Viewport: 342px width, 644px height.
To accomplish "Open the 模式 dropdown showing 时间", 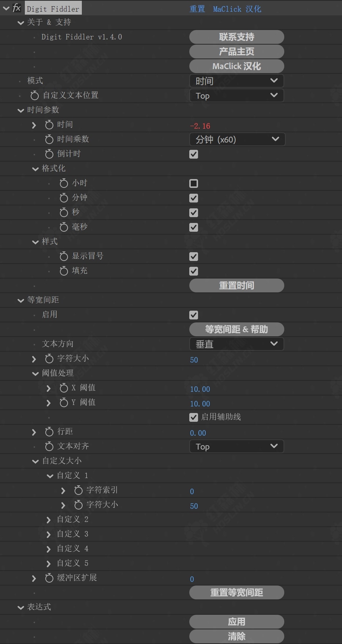I will (237, 81).
